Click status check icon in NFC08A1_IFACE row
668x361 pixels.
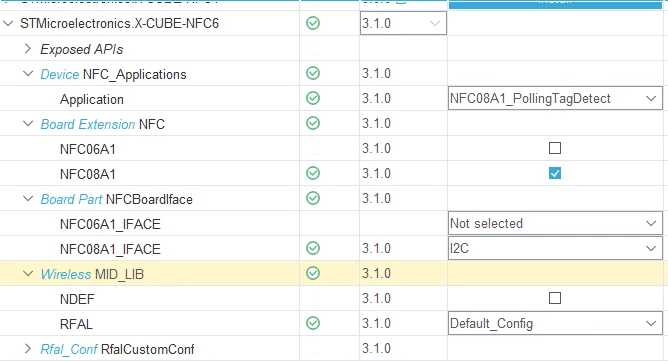pyautogui.click(x=313, y=248)
